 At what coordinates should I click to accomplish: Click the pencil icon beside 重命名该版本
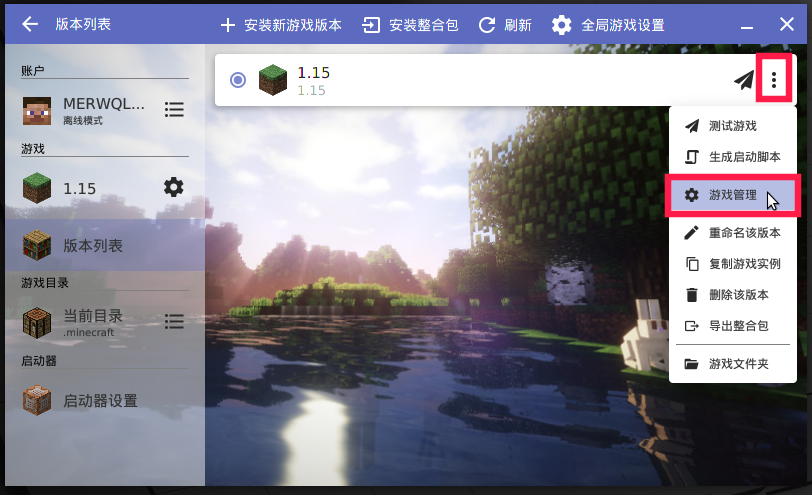pyautogui.click(x=691, y=233)
